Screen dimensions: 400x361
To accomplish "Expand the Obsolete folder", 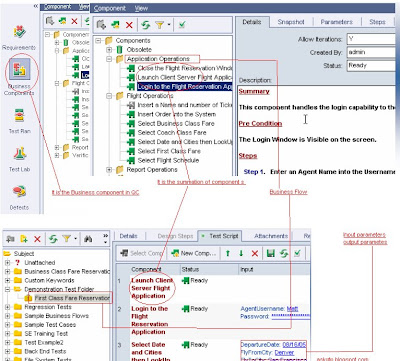I will click(x=109, y=50).
